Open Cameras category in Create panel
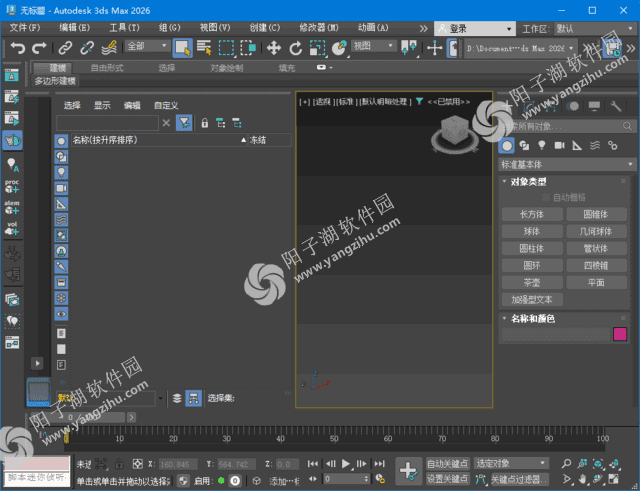 pos(559,145)
